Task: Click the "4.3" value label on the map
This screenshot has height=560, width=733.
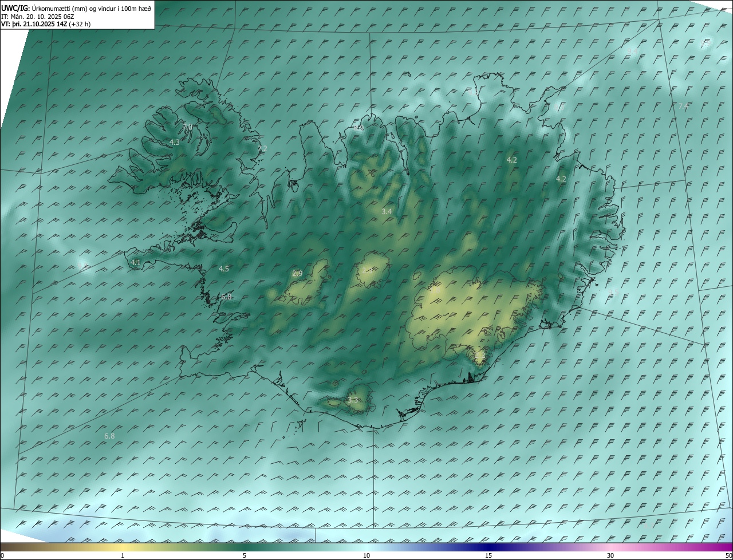Action: click(175, 142)
